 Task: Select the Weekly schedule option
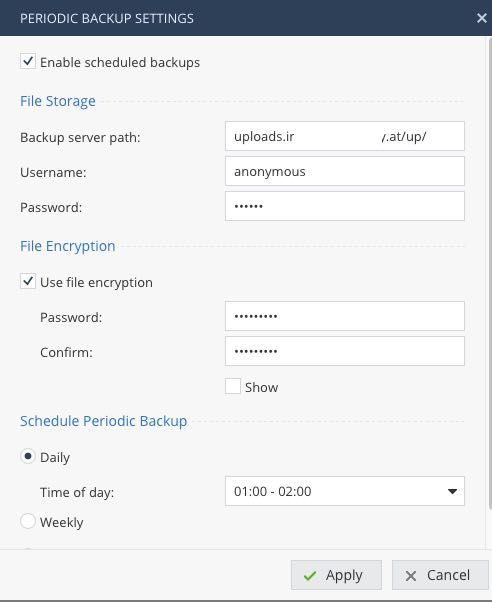point(28,521)
